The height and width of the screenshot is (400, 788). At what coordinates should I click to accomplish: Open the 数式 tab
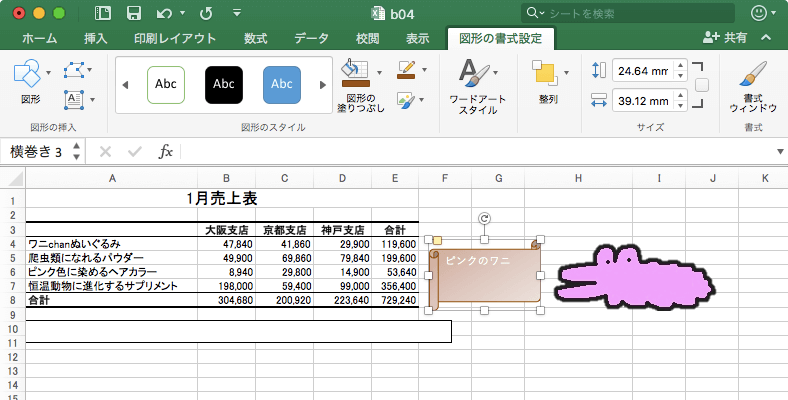pos(255,38)
